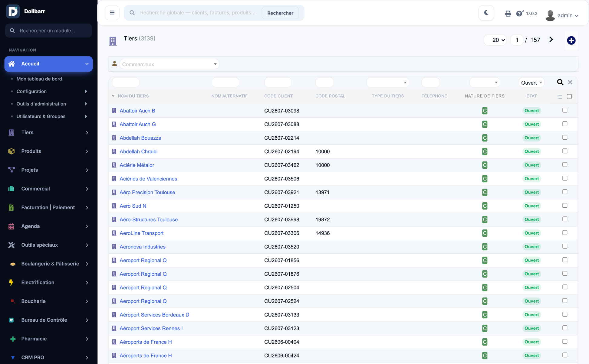Click building icon next to Abattoir Auch B
This screenshot has width=589, height=364.
tap(114, 111)
